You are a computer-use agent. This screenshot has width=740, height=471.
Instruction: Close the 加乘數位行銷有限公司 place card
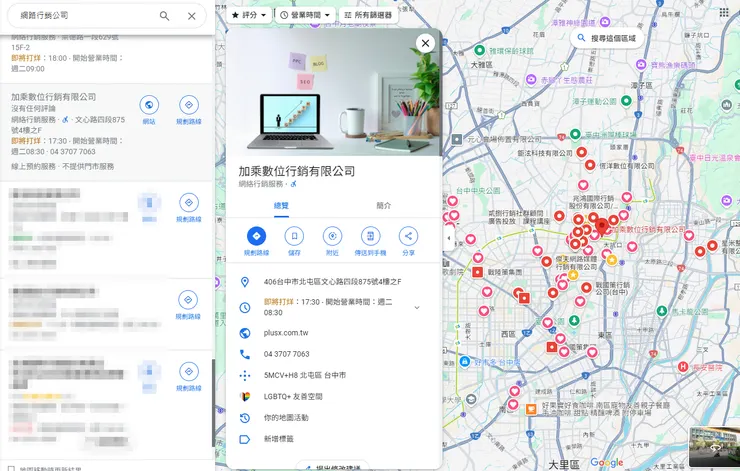pos(425,43)
